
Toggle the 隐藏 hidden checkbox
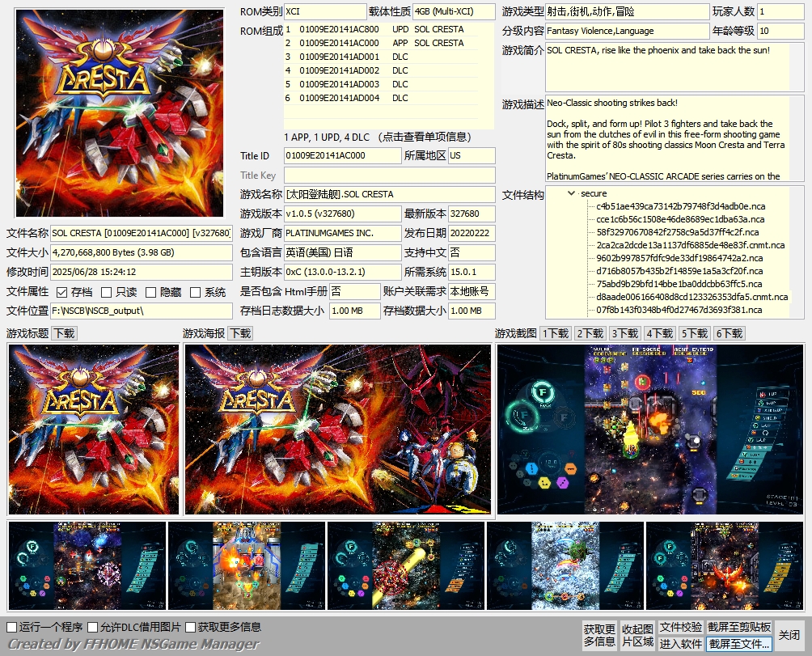[150, 292]
